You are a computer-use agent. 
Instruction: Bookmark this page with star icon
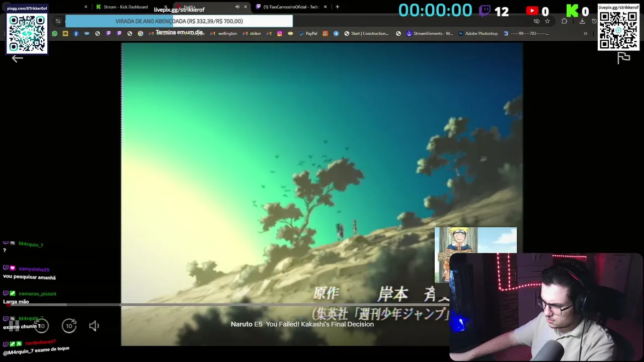[x=547, y=21]
